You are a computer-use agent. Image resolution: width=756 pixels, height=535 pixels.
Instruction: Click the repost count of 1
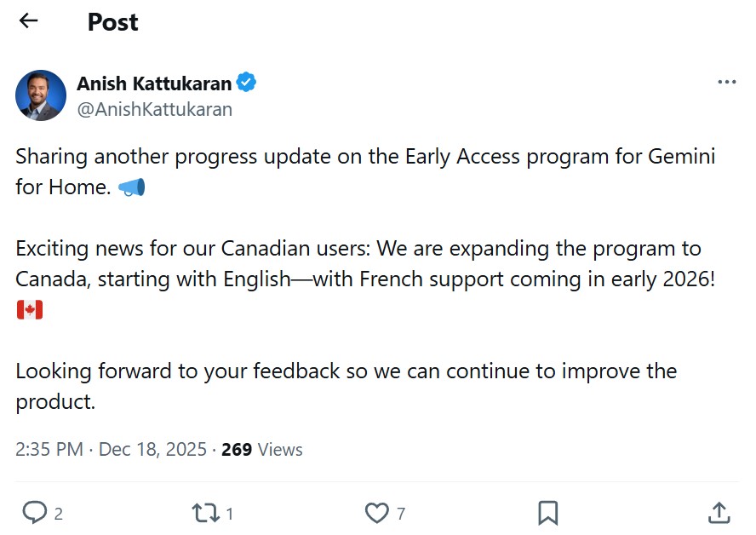click(x=230, y=514)
